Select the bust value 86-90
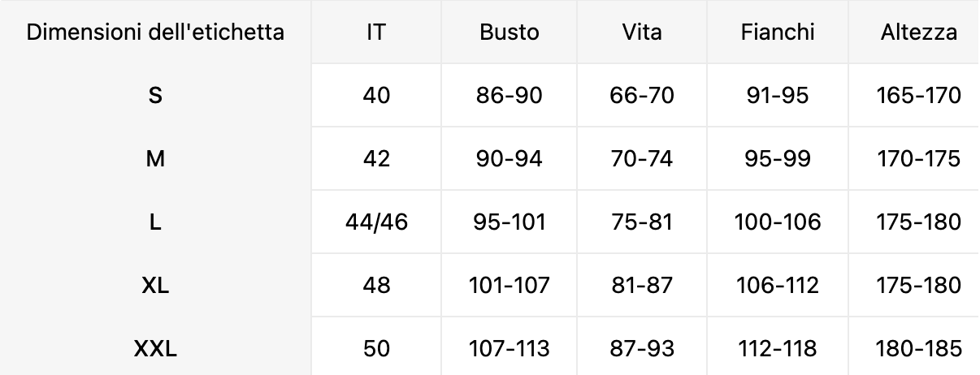 [510, 96]
